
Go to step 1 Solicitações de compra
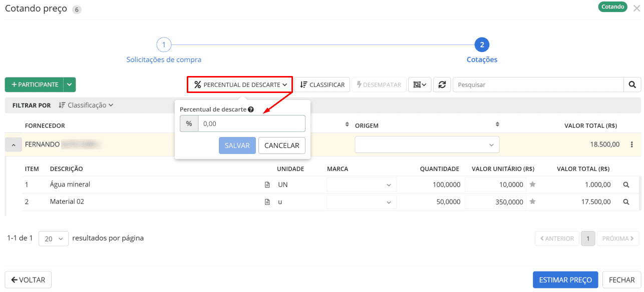164,45
